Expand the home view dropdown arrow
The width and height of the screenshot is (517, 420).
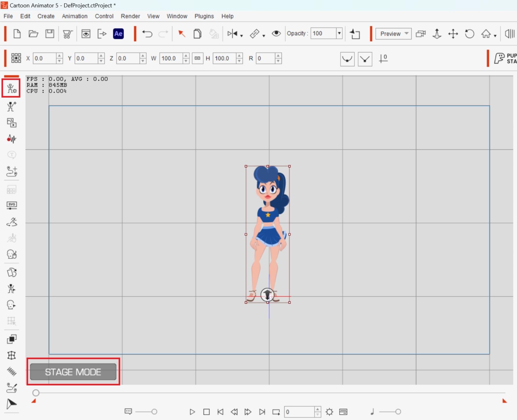(x=495, y=36)
